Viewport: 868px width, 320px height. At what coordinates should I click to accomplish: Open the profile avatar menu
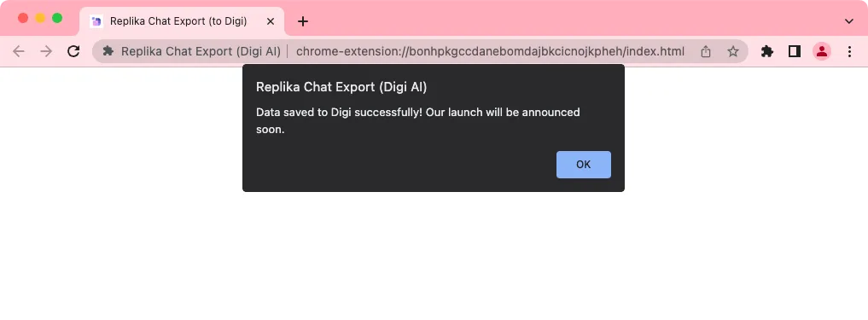pyautogui.click(x=822, y=51)
